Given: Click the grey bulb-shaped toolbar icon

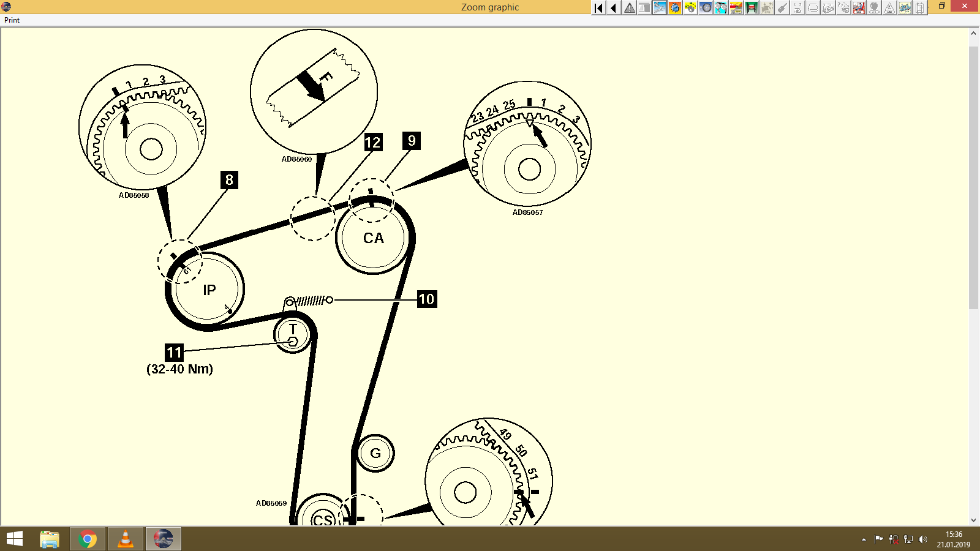Looking at the screenshot, I should point(874,8).
